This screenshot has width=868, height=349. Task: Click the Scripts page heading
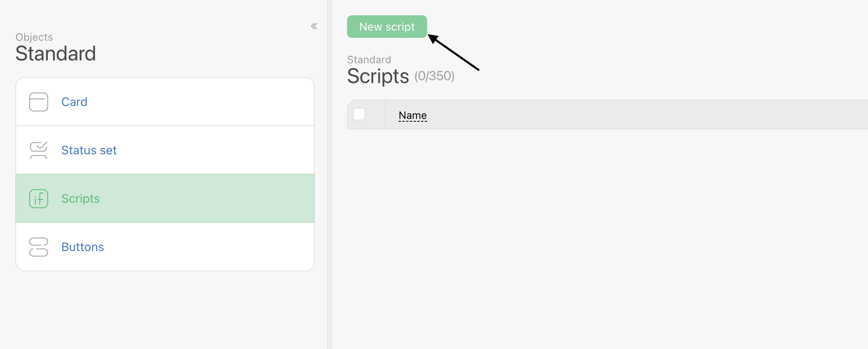(x=378, y=76)
